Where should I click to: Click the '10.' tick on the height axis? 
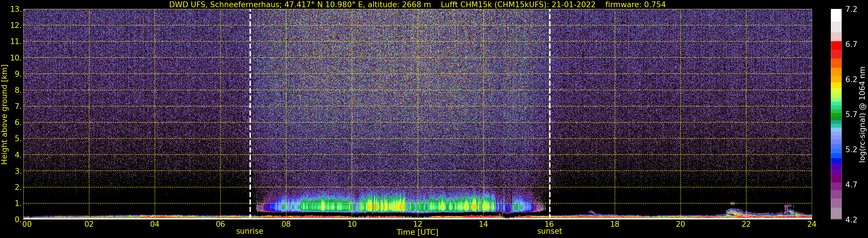click(16, 58)
